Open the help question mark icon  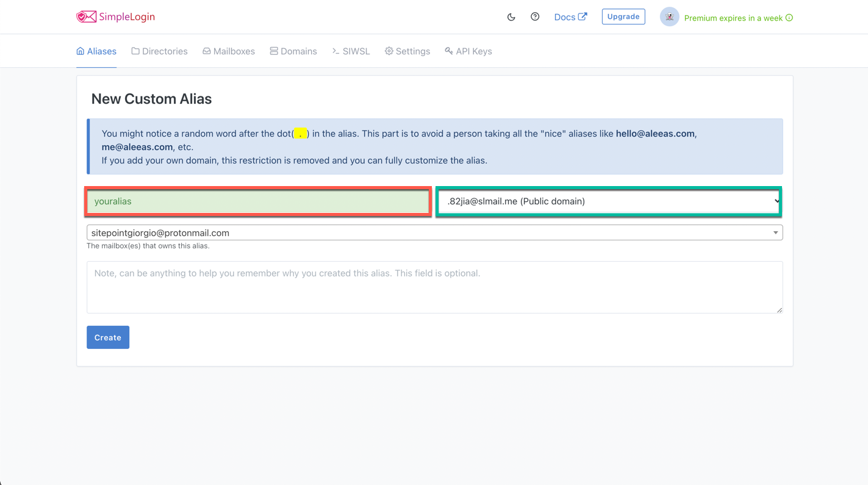click(535, 17)
